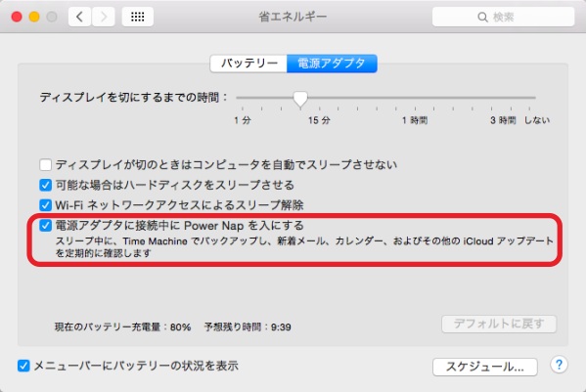This screenshot has width=586, height=392.
Task: Close the window with the red button
Action: (x=17, y=17)
